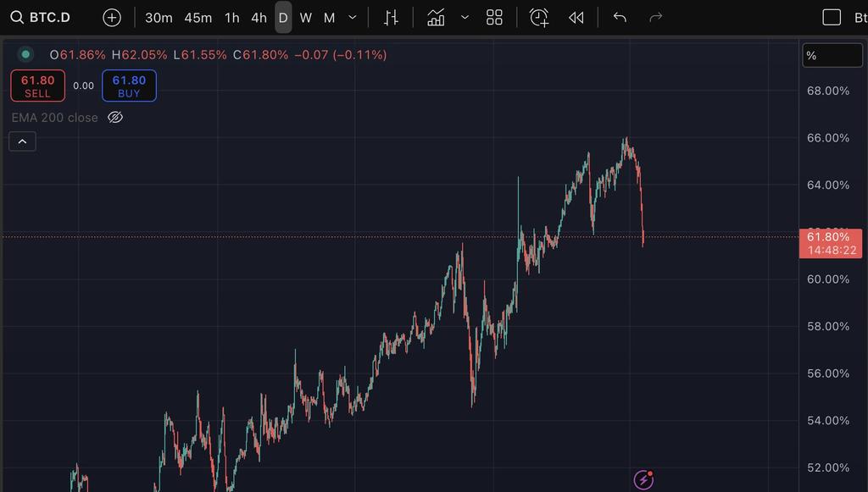Click the close value C61.80%
The height and width of the screenshot is (492, 868).
tap(260, 55)
